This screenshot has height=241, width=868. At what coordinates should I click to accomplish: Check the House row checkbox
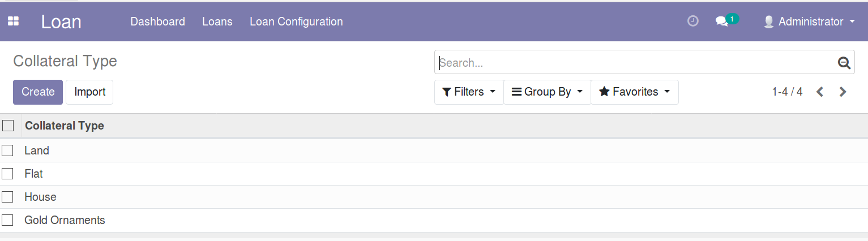(7, 197)
